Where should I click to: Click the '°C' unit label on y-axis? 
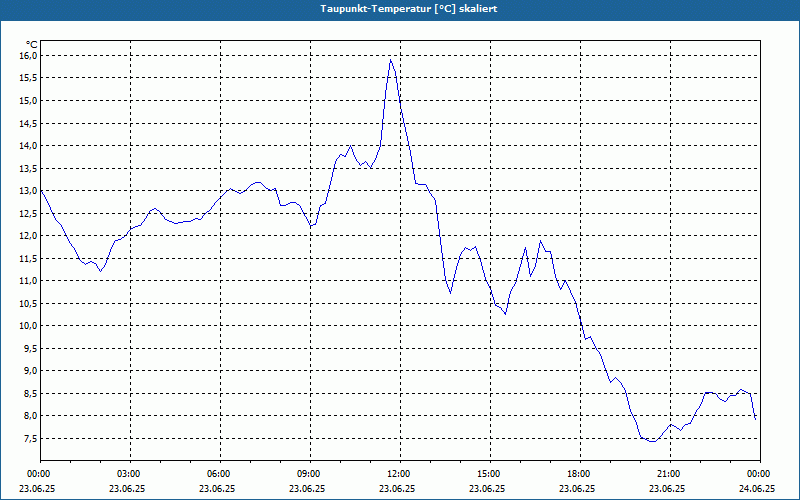click(32, 45)
